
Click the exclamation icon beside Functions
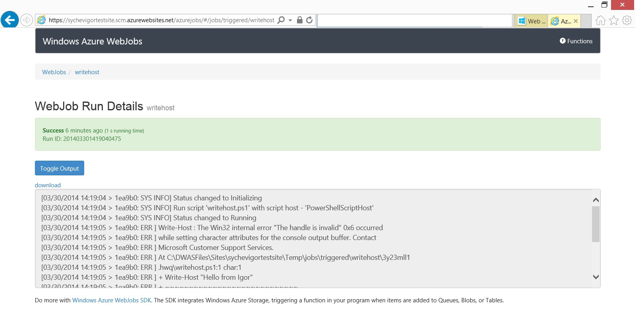(563, 41)
